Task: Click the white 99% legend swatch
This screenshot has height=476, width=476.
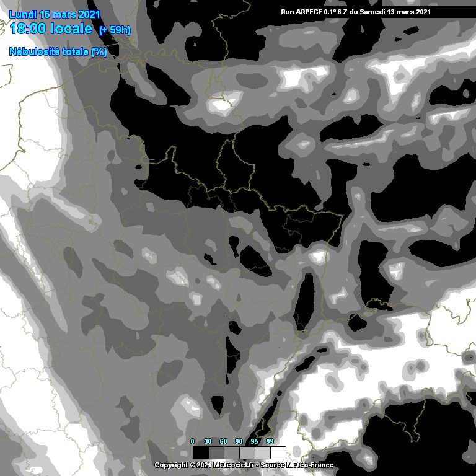Action: (x=278, y=452)
